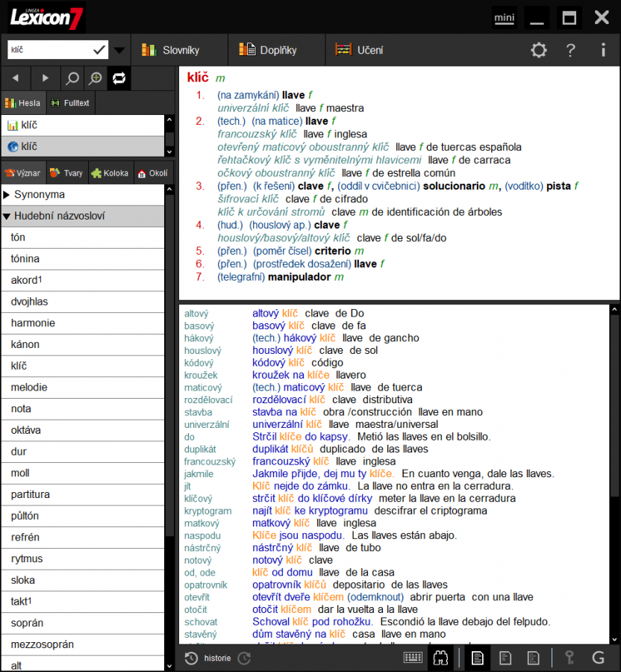Switch to the Fulltext tab
Screen dimensions: 621x672
[69, 103]
